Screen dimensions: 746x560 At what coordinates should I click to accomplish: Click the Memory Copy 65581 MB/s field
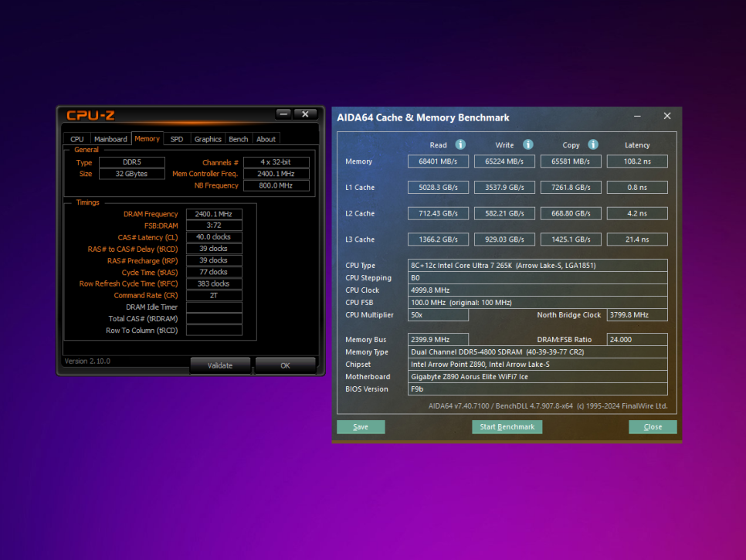pos(571,161)
